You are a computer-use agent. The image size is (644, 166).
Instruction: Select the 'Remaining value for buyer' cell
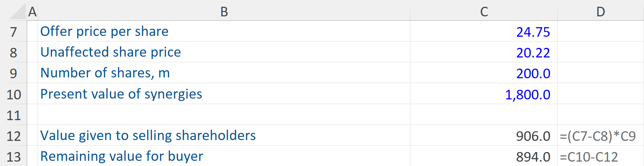(x=122, y=156)
